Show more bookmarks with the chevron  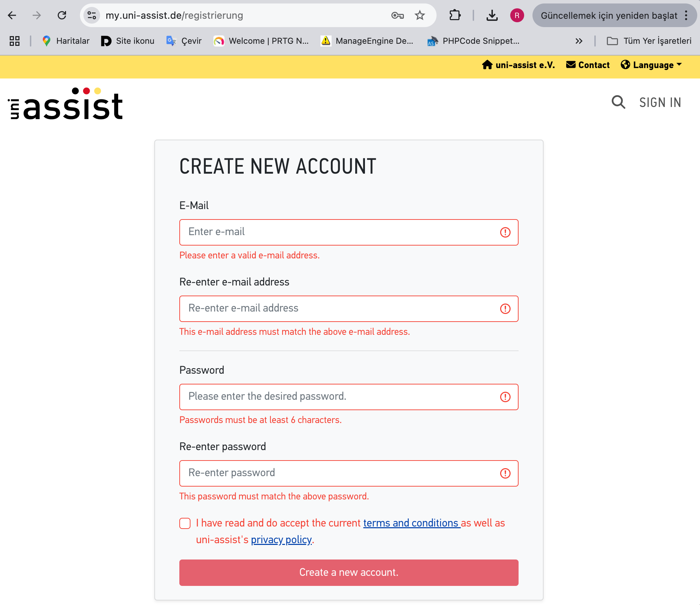coord(579,41)
